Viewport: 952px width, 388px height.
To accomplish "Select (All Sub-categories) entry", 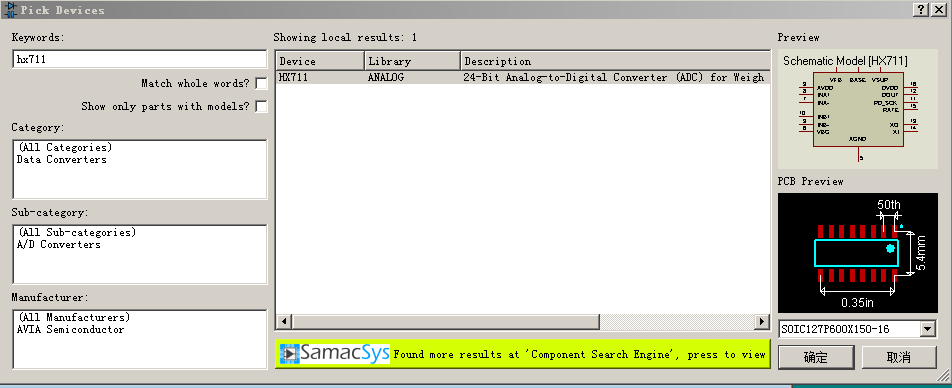I will click(76, 233).
